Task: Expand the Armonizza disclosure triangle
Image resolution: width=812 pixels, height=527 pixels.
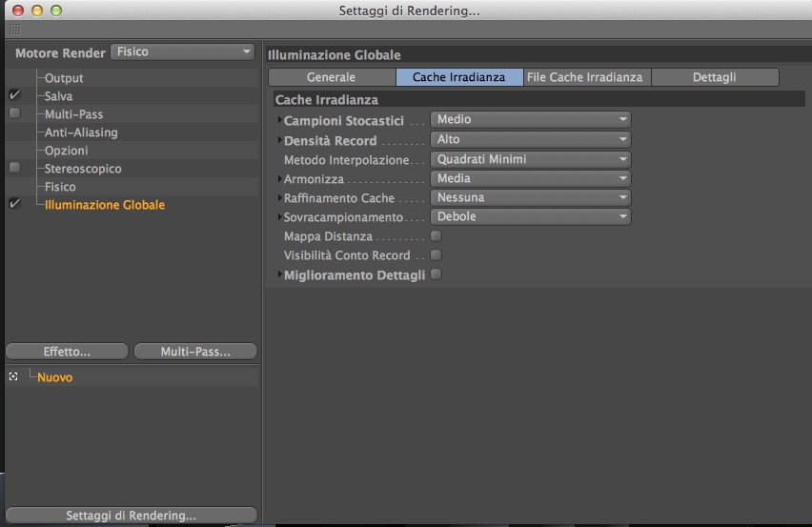Action: point(279,178)
